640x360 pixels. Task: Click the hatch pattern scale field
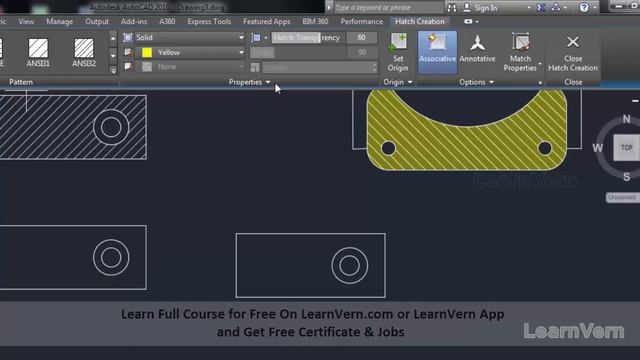point(320,67)
